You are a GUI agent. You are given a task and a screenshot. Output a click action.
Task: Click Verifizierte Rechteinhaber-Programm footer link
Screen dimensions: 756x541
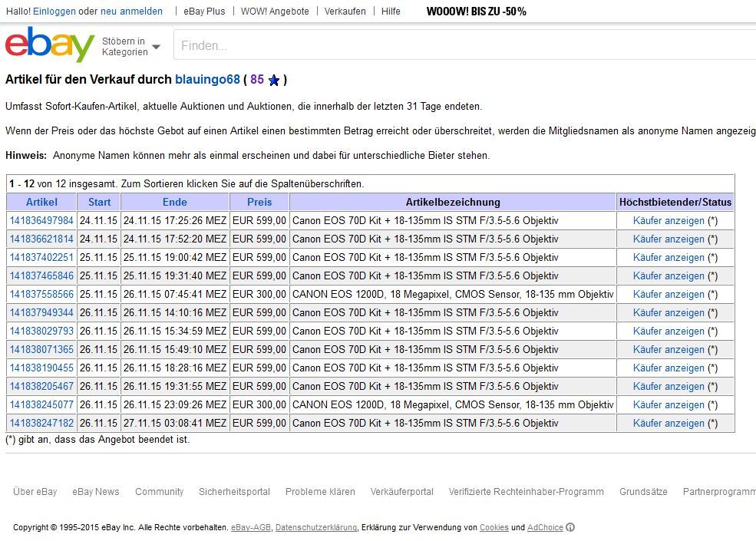526,491
